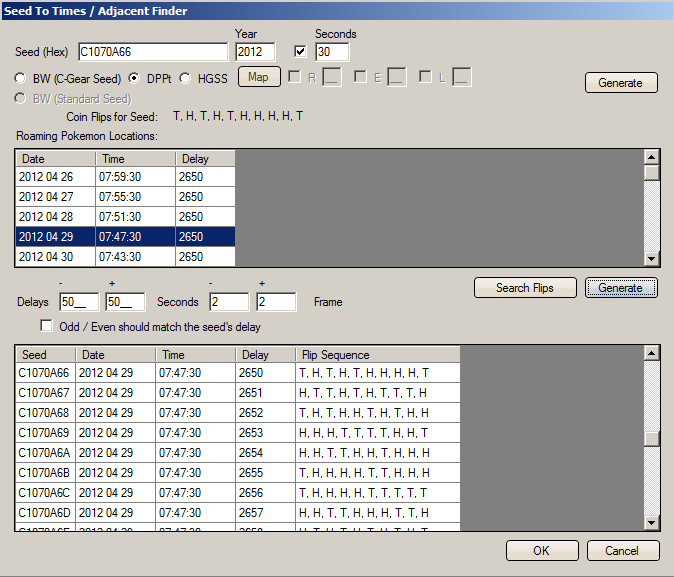
Task: Click the upper table scrollbar thumb
Action: [652, 173]
